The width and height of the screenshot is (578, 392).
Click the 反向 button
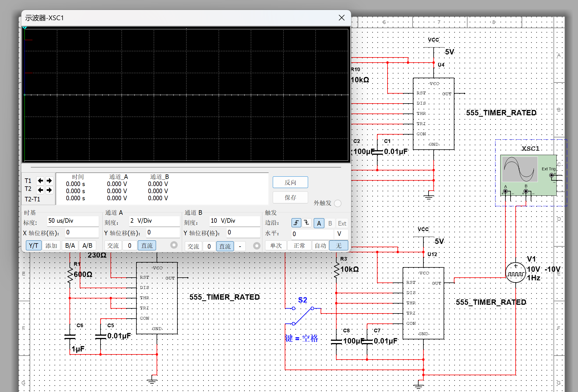point(290,182)
